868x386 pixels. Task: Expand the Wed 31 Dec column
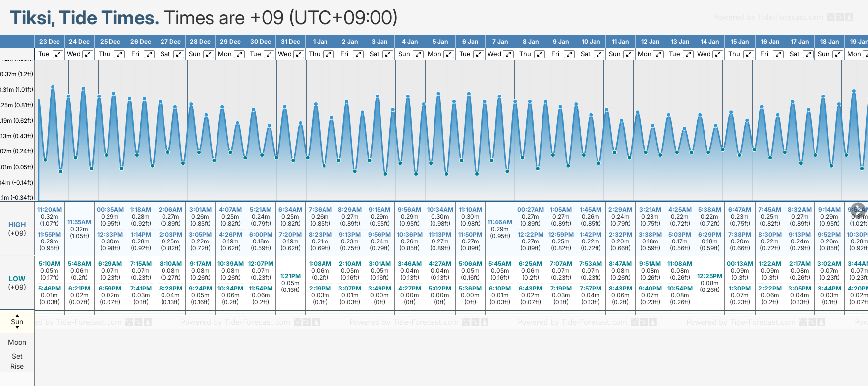click(x=299, y=54)
